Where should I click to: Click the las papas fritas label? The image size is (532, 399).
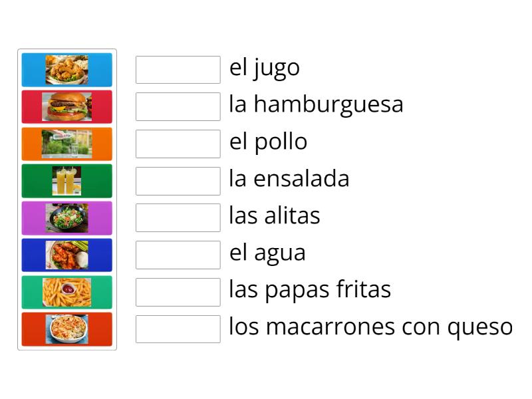point(310,289)
